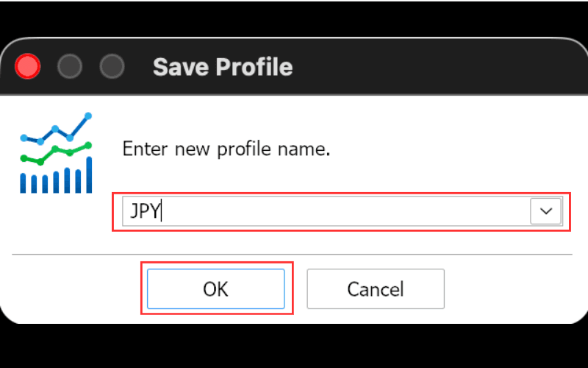This screenshot has width=588, height=368.
Task: Click the Save Profile title bar text
Action: click(x=223, y=67)
